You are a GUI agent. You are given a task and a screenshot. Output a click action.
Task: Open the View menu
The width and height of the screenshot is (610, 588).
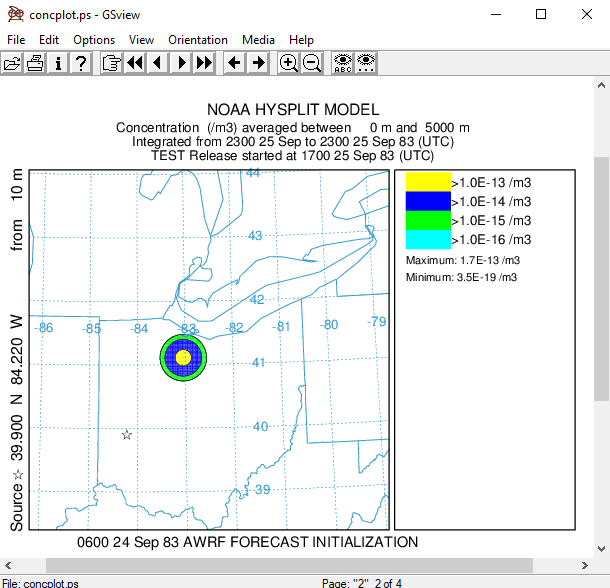coord(142,40)
